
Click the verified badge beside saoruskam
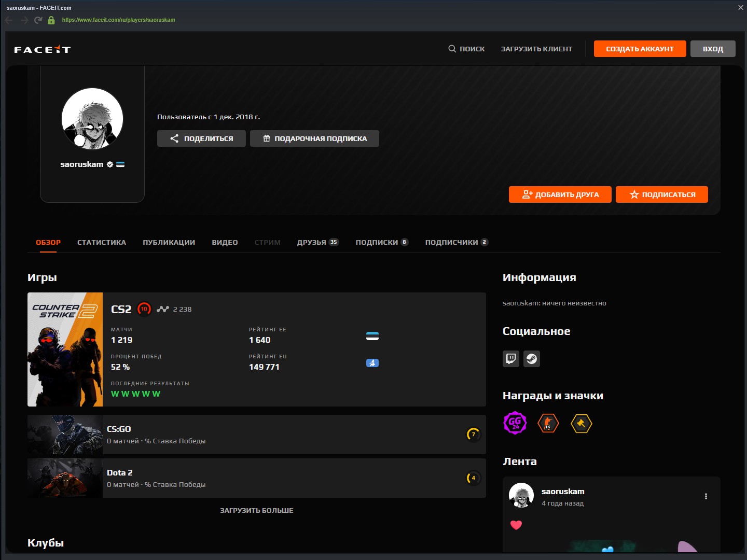point(110,164)
